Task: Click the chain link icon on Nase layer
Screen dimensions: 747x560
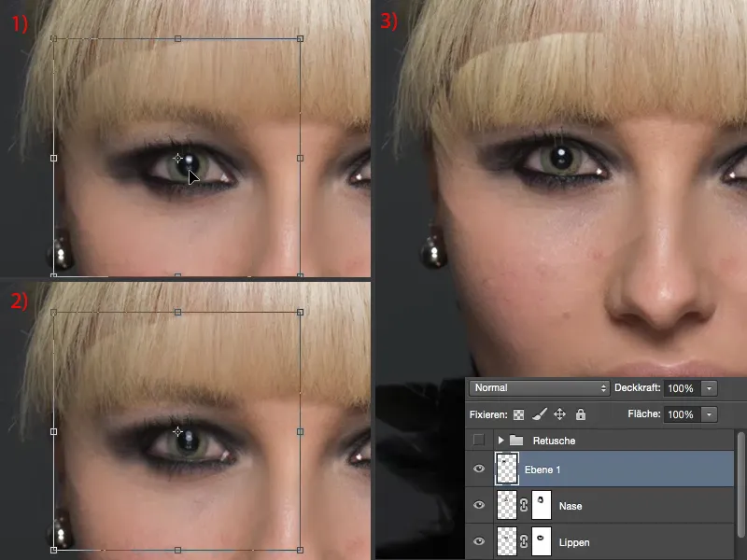Action: click(x=524, y=506)
